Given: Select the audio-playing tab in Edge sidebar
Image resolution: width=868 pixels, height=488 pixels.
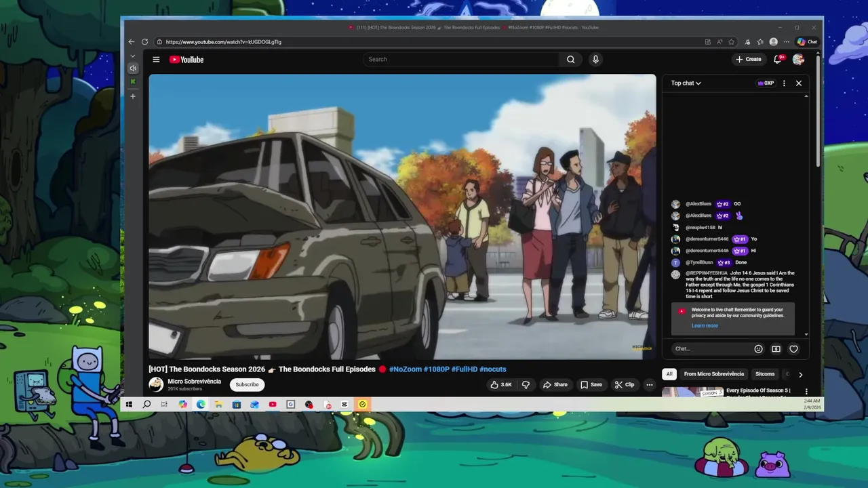Looking at the screenshot, I should tap(133, 68).
